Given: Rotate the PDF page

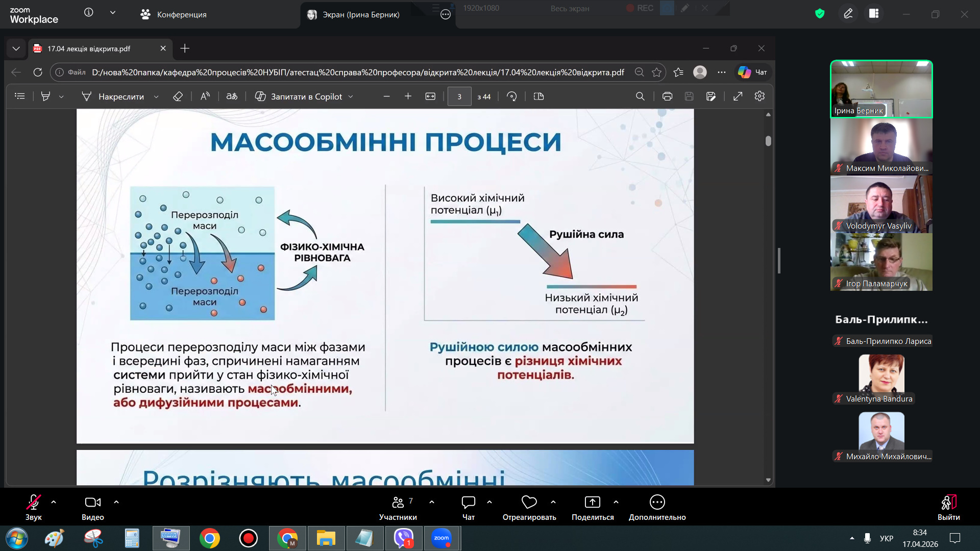Looking at the screenshot, I should pyautogui.click(x=511, y=96).
